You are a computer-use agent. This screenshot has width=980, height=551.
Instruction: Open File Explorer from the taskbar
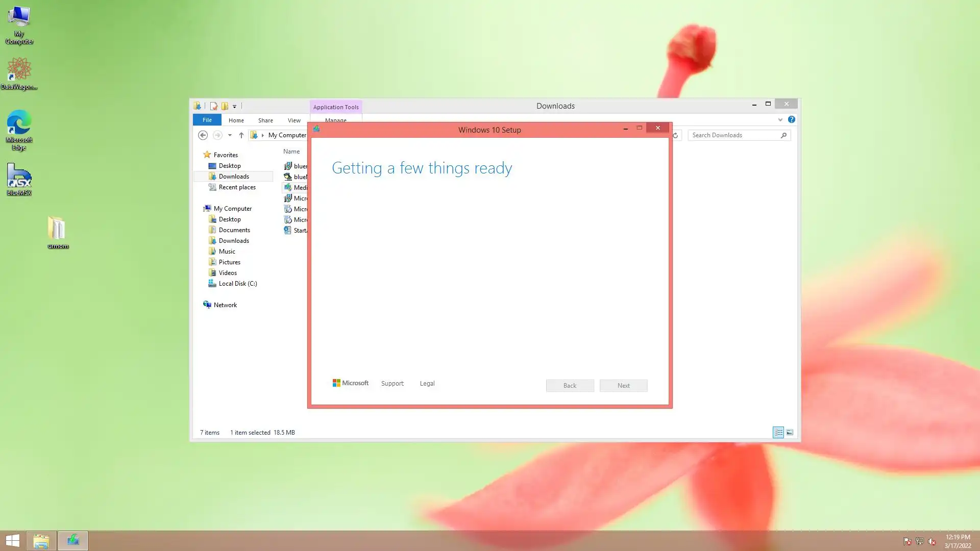pos(41,540)
